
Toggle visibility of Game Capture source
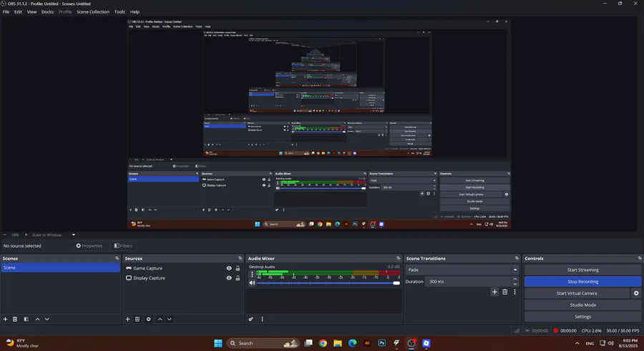pos(229,268)
